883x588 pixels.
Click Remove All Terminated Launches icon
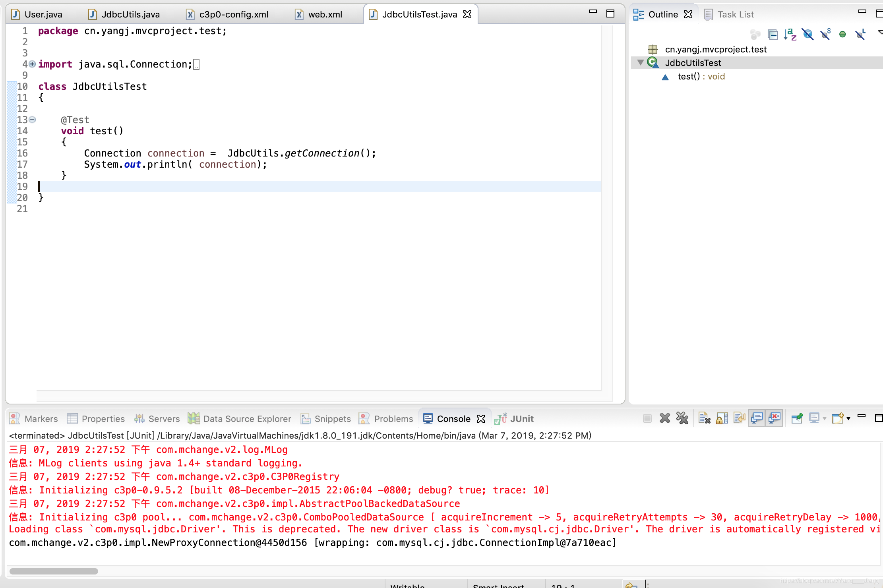682,418
